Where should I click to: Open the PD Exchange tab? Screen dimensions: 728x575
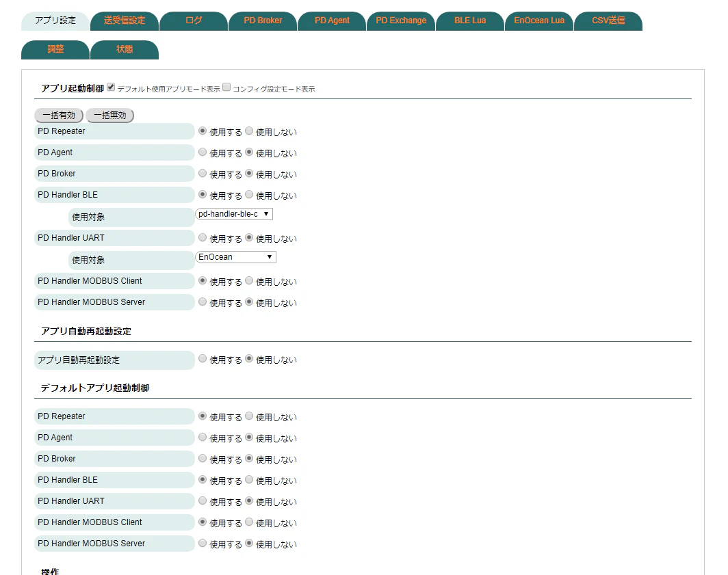(401, 21)
